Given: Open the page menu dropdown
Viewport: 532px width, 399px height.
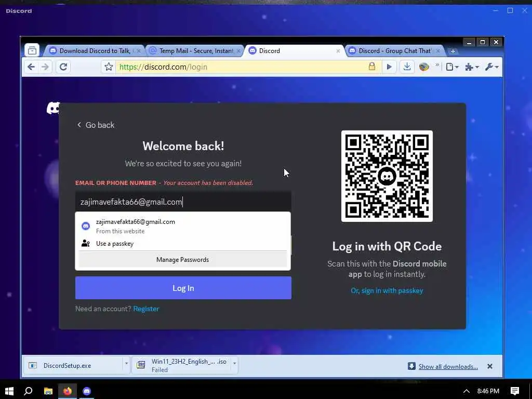Looking at the screenshot, I should pos(453,67).
